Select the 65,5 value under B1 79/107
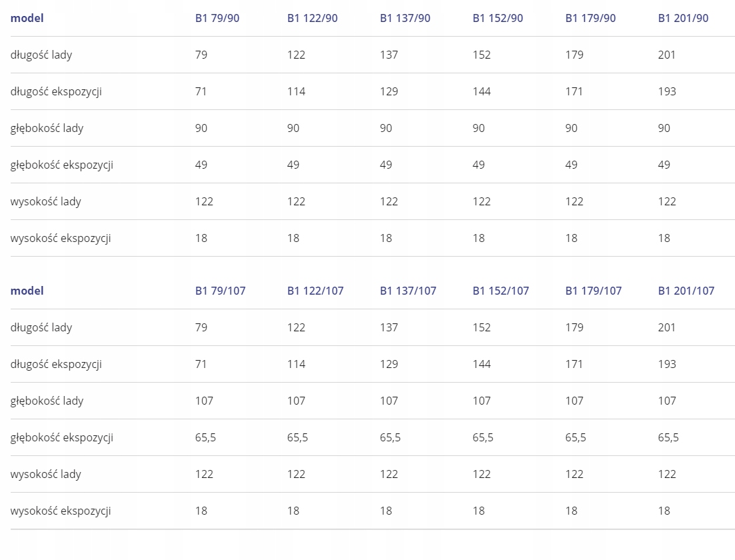Image resolution: width=735 pixels, height=560 pixels. (205, 437)
